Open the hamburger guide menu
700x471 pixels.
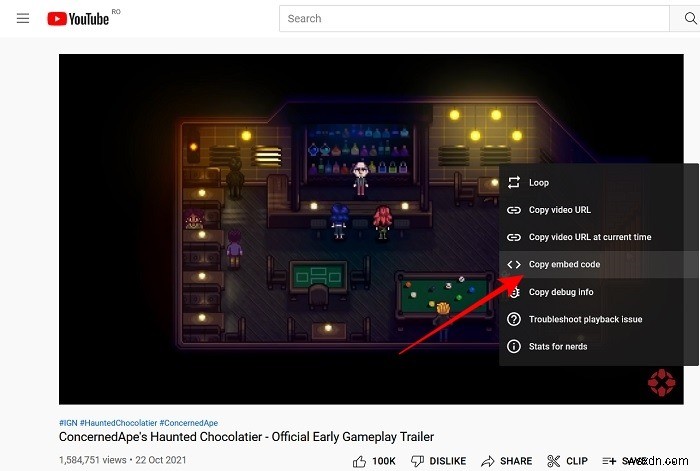click(x=23, y=18)
